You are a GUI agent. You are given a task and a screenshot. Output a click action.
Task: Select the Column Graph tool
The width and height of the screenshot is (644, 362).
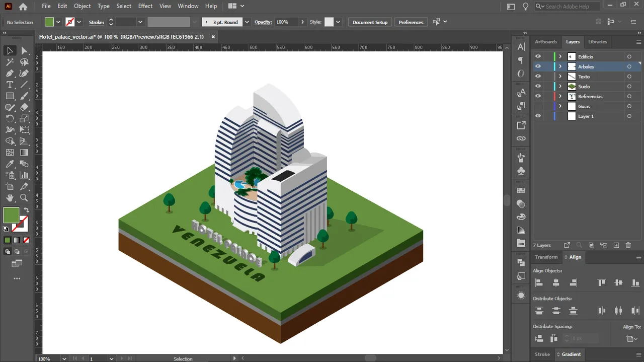(24, 175)
